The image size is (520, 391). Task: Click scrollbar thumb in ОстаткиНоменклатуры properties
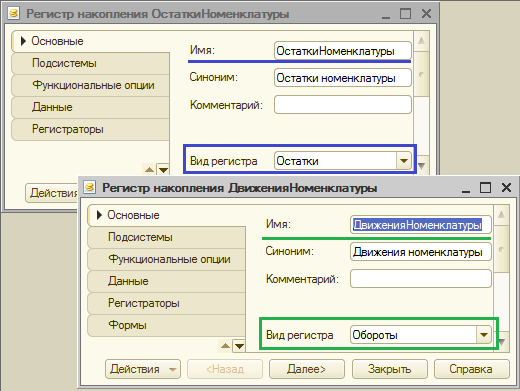click(x=421, y=74)
